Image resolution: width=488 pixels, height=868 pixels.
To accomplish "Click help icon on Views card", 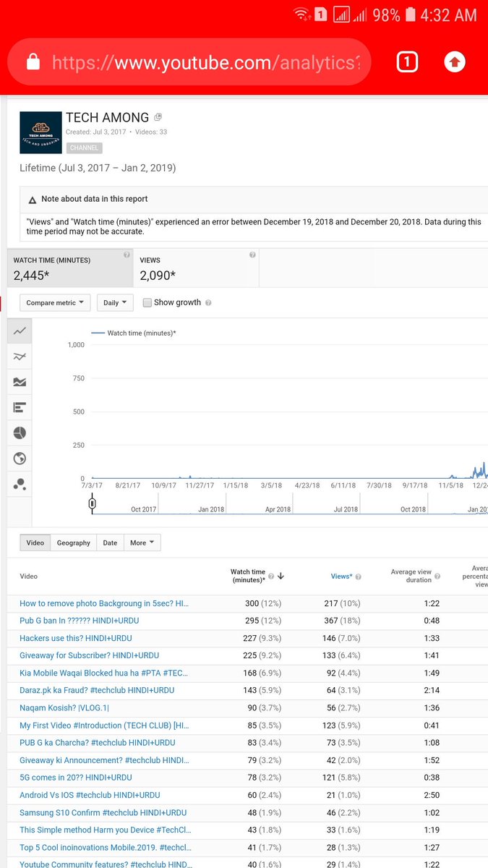I will point(252,255).
